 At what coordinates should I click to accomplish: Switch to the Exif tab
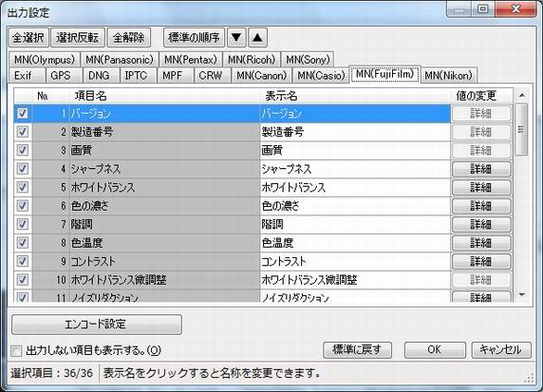tap(23, 75)
